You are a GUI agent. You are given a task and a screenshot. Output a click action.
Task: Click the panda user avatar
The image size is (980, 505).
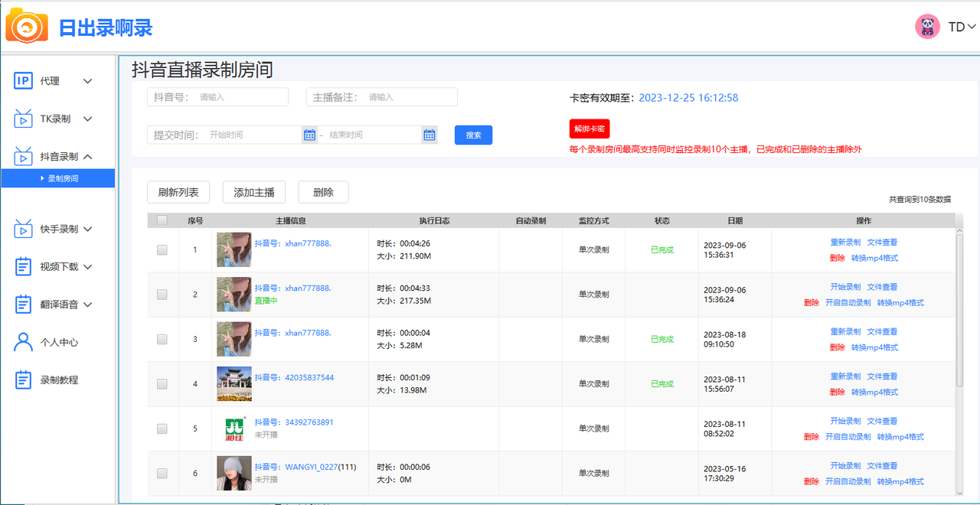tap(927, 27)
